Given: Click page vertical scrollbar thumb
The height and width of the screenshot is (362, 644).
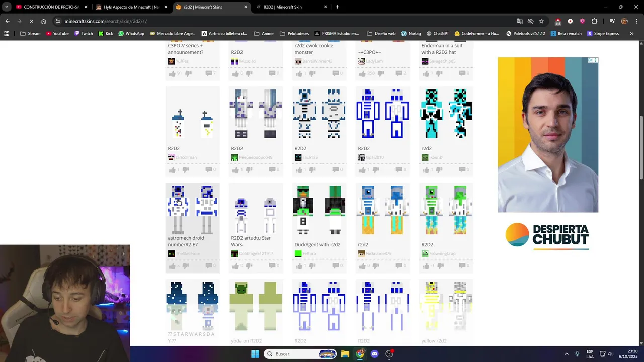Looking at the screenshot, I should tap(641, 147).
